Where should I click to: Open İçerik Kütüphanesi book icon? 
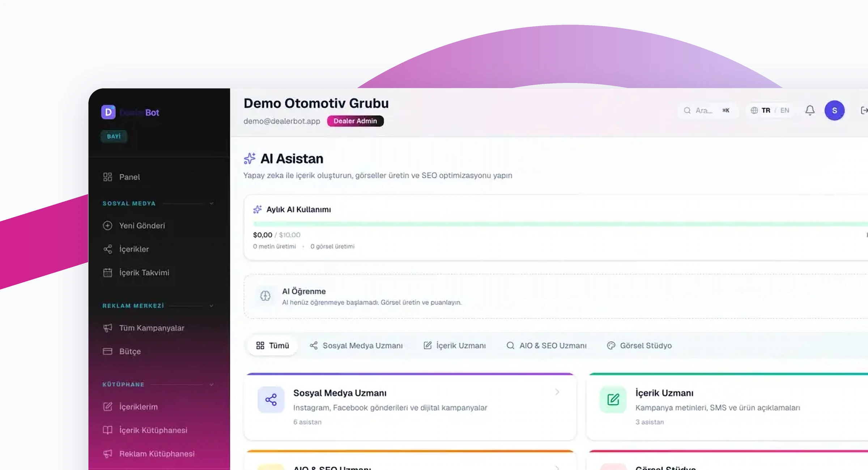click(107, 430)
